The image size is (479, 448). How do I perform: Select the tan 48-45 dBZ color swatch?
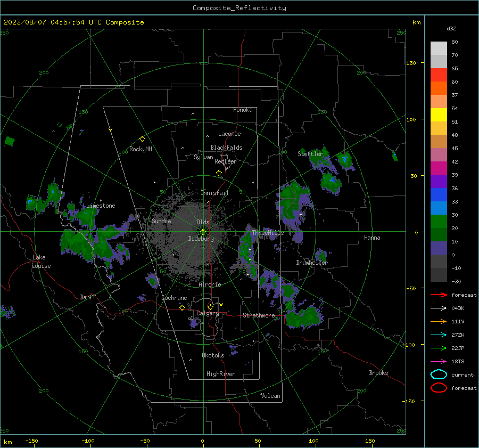(439, 142)
